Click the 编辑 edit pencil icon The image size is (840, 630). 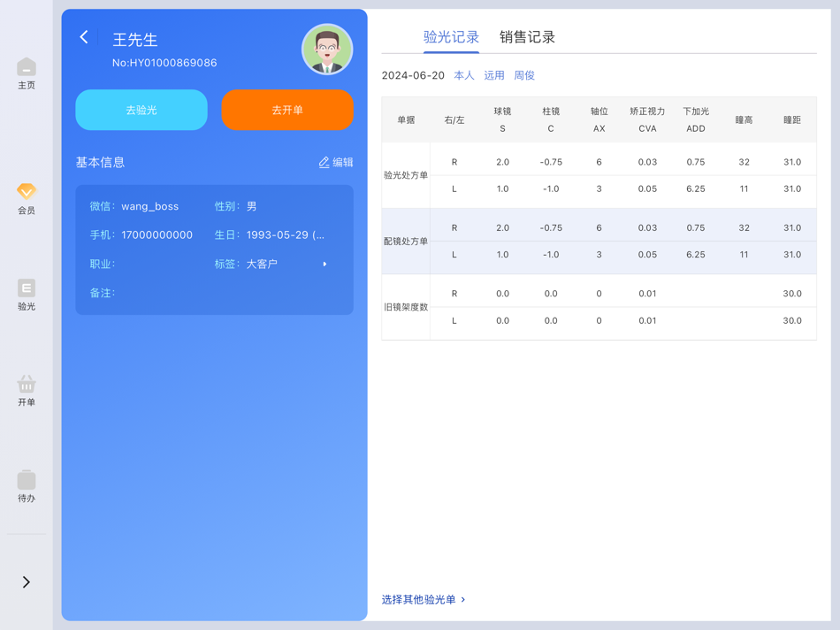click(x=335, y=163)
